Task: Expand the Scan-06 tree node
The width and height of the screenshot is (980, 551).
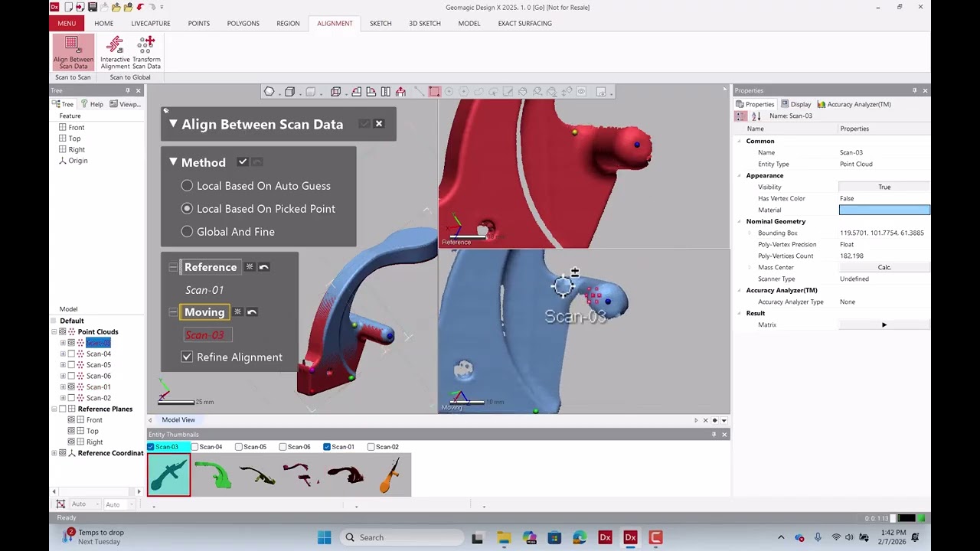Action: 63,376
